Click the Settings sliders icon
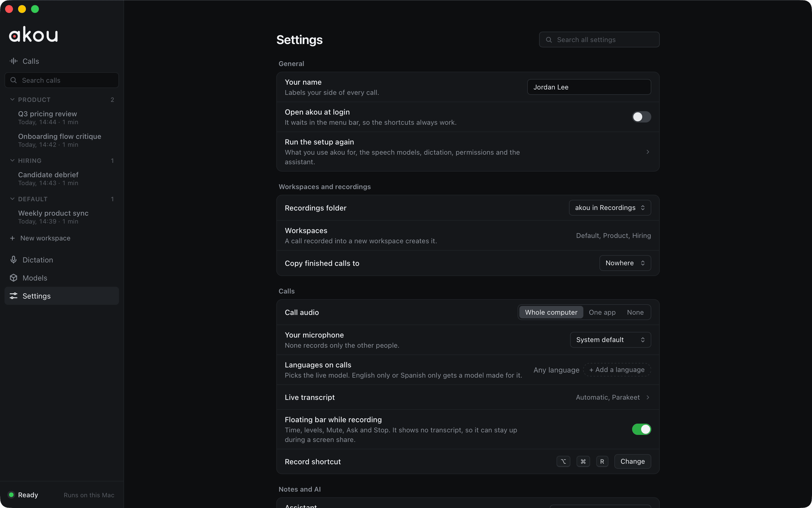The height and width of the screenshot is (508, 812). pyautogui.click(x=14, y=296)
